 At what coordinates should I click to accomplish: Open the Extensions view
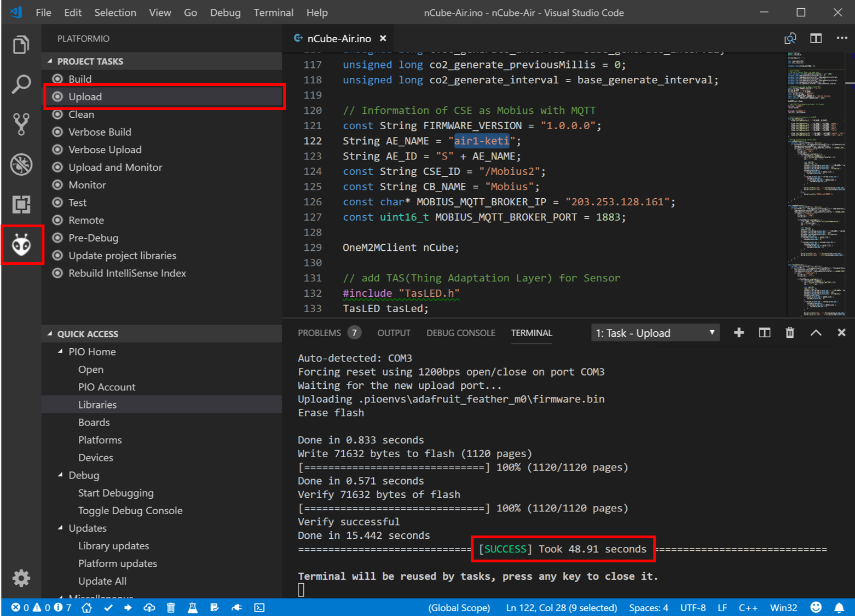coord(21,204)
